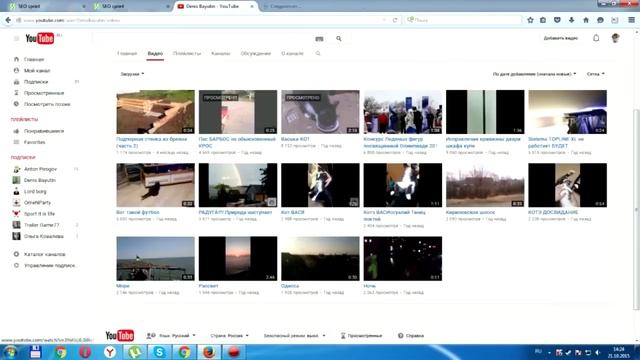Click the Favorites playlist icon
Screen dimensions: 640x360
point(16,142)
